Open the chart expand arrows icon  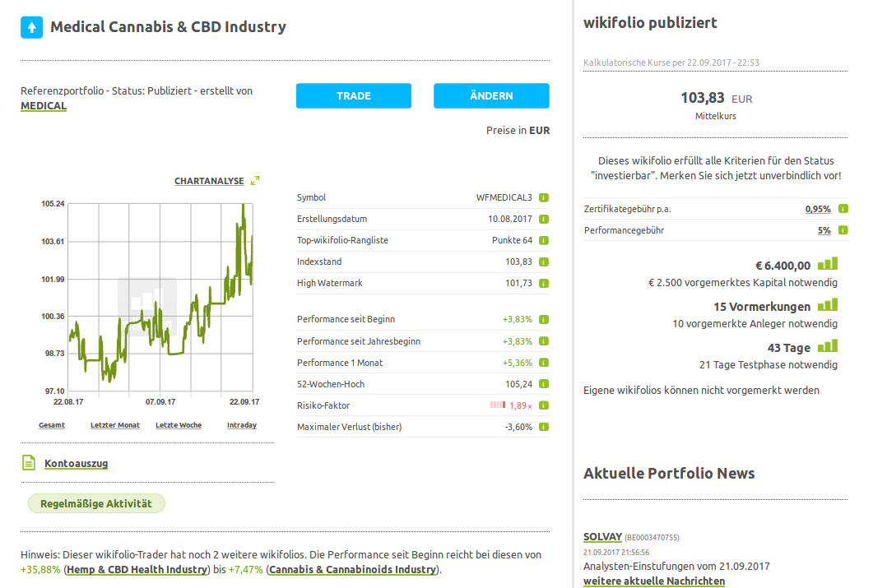[255, 181]
